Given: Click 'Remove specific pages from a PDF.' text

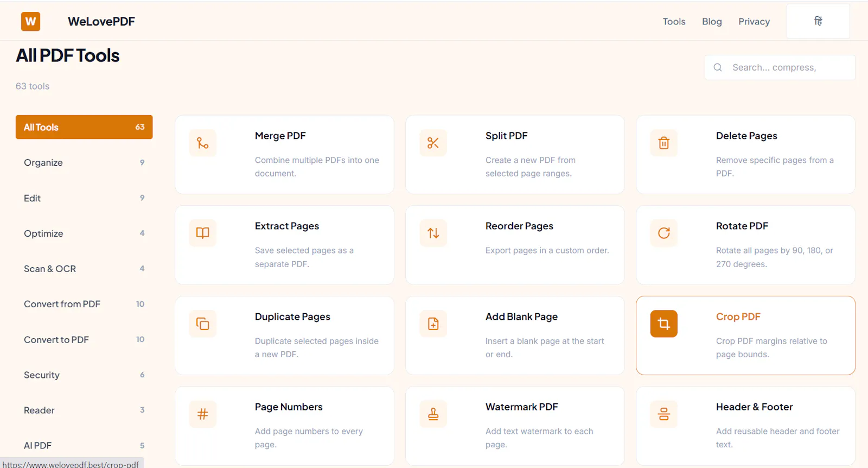Looking at the screenshot, I should 775,167.
